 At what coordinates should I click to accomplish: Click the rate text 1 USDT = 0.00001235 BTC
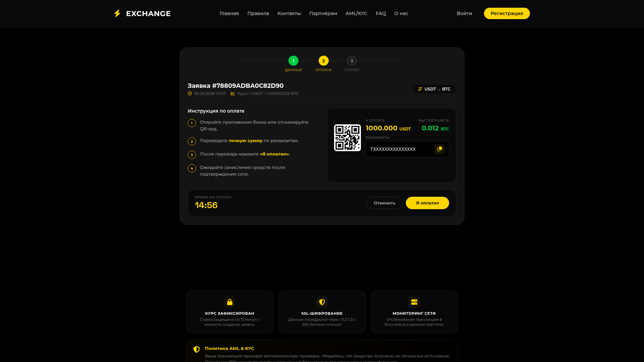(274, 94)
